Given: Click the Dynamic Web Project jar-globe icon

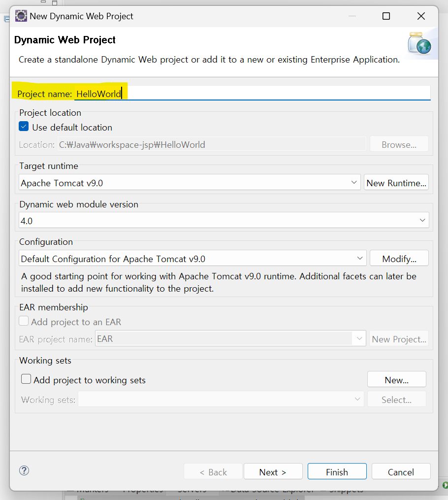Looking at the screenshot, I should click(419, 43).
